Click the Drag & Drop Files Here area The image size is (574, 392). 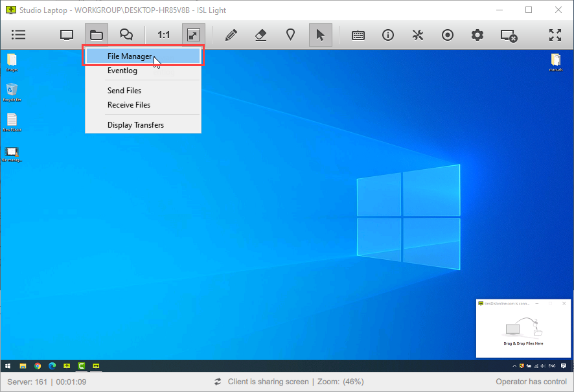click(523, 332)
